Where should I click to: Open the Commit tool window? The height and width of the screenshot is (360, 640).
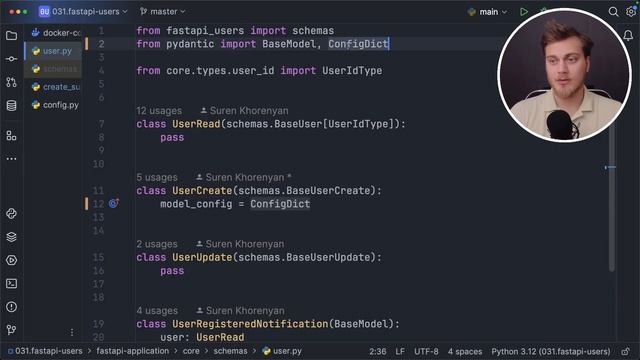pos(11,59)
